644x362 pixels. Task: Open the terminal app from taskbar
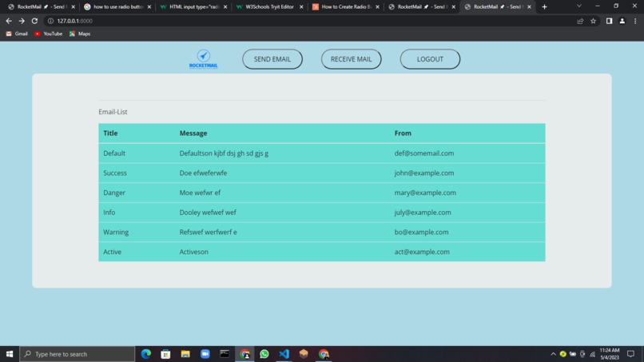[225, 354]
